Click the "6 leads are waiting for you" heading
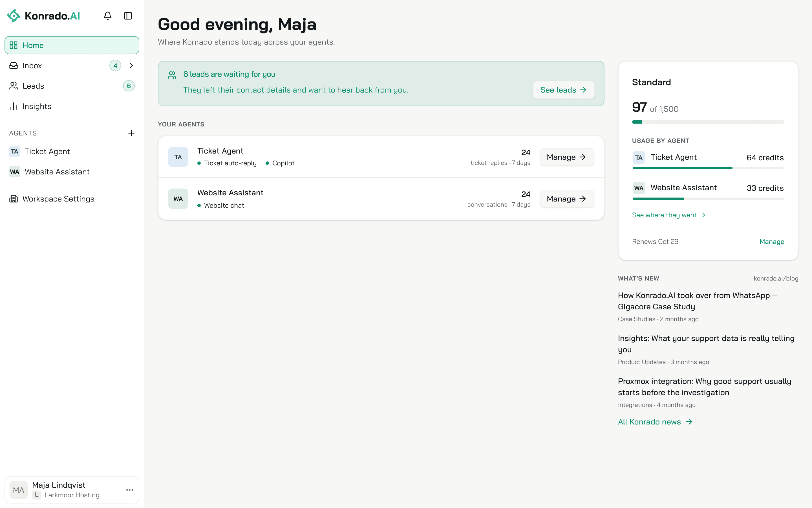 pyautogui.click(x=229, y=74)
